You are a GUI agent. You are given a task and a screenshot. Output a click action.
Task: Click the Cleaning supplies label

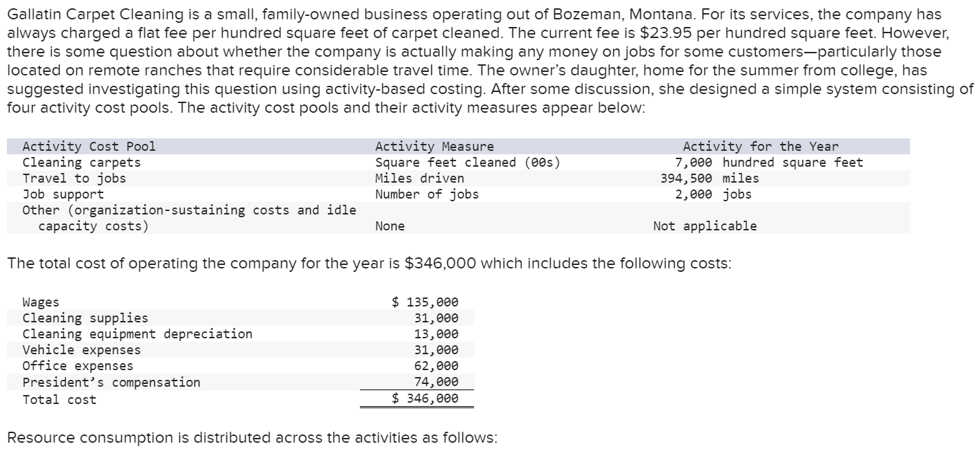tap(85, 318)
